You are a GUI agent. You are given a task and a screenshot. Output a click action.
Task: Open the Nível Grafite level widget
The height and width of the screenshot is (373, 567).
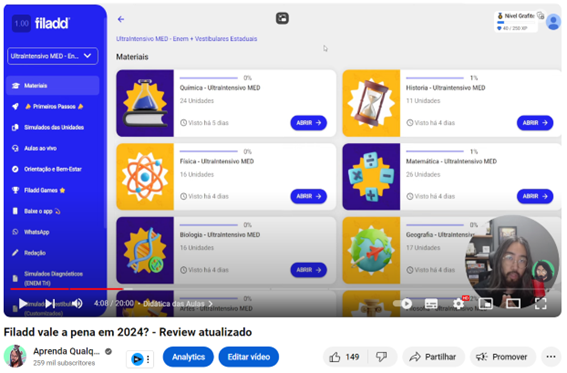516,22
